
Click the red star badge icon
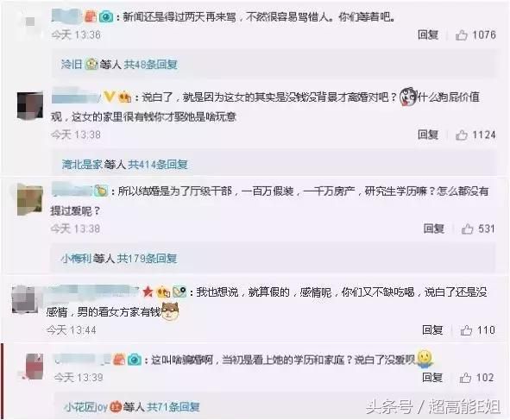pyautogui.click(x=148, y=291)
